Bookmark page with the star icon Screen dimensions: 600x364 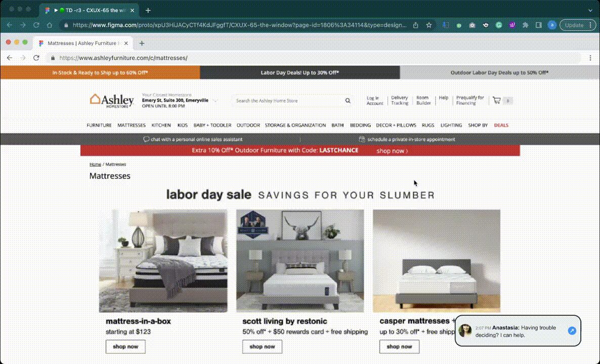pos(429,25)
